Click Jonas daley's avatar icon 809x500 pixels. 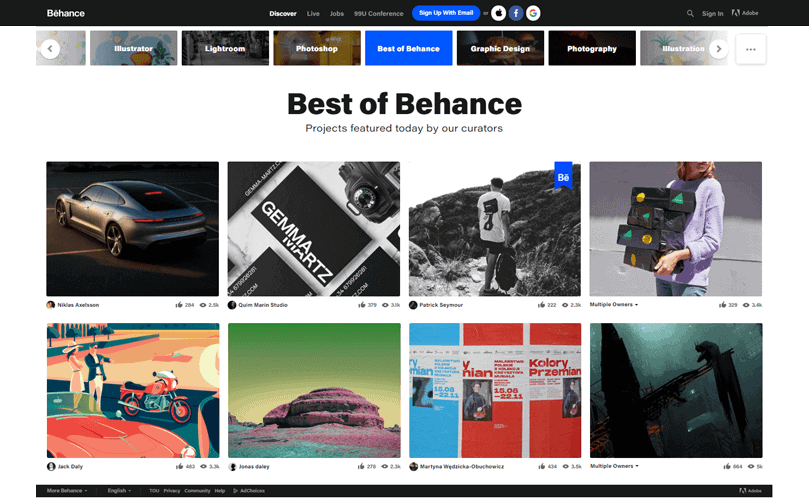[x=232, y=466]
